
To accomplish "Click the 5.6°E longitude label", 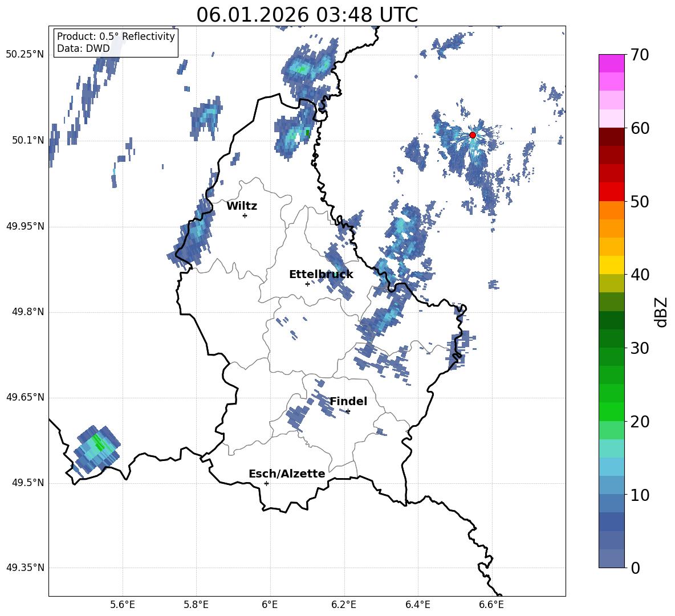I will point(123,605).
